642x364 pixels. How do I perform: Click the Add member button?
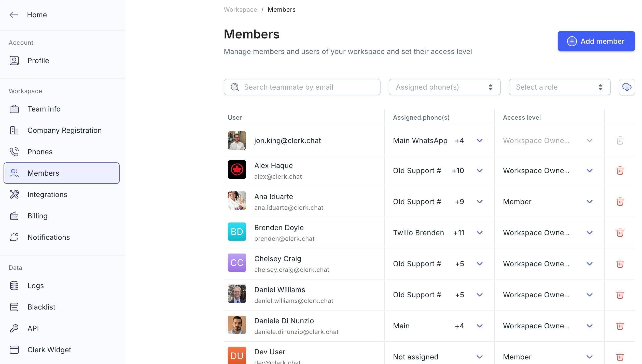click(x=596, y=41)
